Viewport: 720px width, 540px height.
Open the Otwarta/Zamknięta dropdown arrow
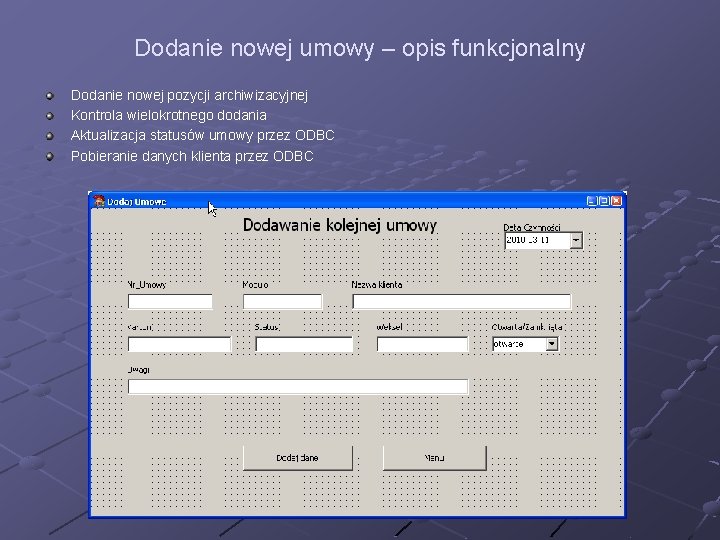tap(552, 344)
